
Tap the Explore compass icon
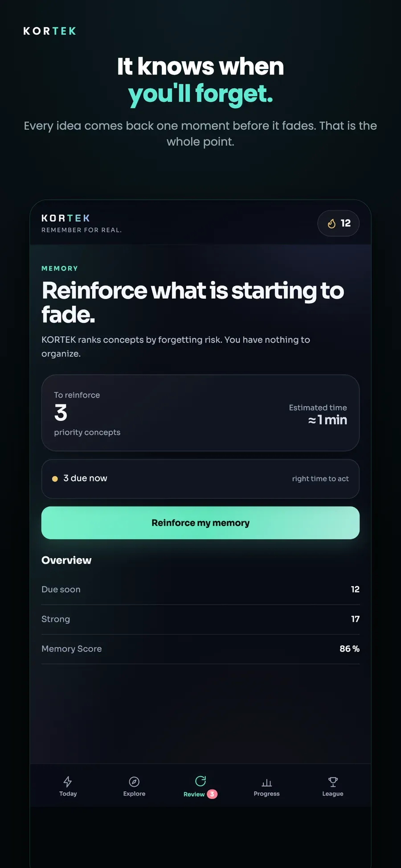click(134, 782)
